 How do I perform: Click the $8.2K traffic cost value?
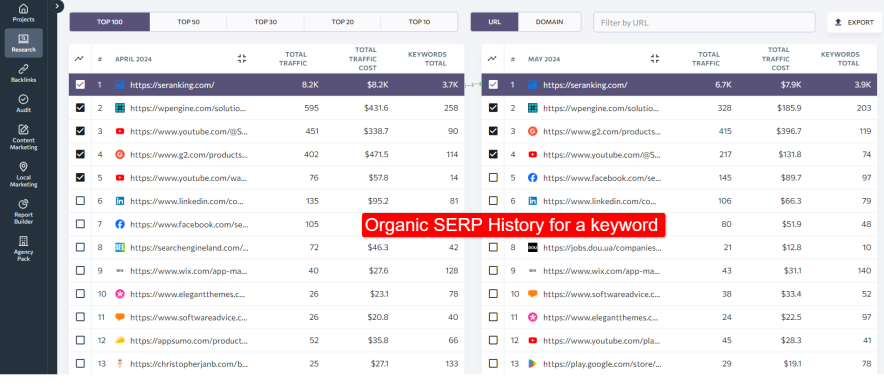[x=377, y=85]
